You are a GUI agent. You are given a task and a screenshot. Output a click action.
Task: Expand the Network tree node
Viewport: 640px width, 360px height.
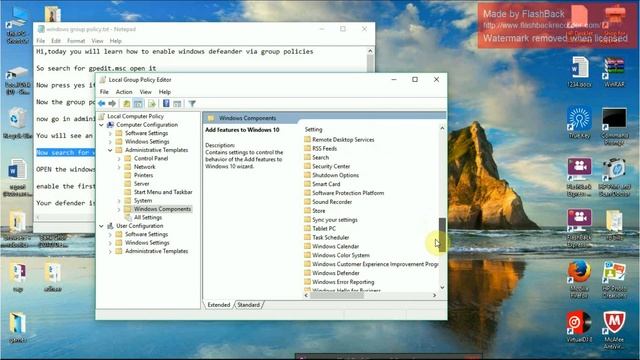119,167
